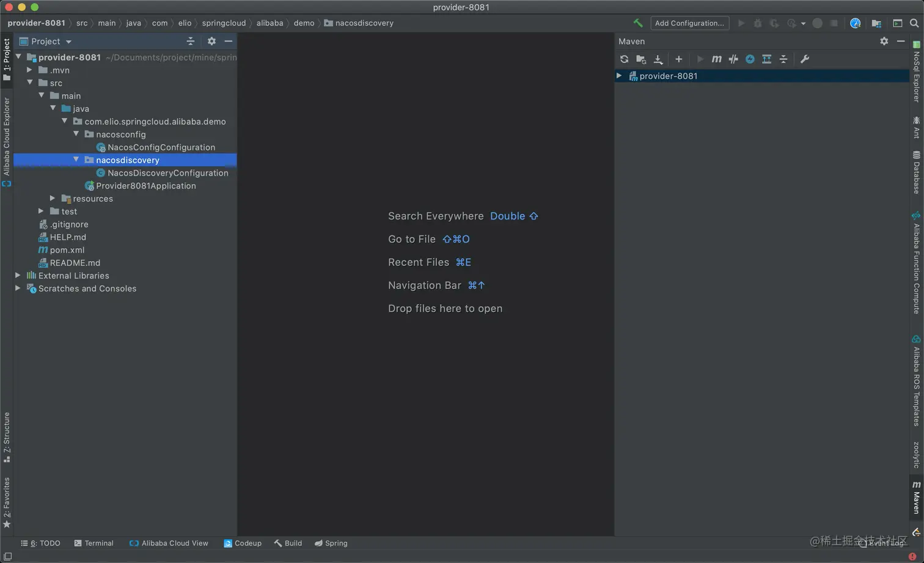The image size is (924, 563).
Task: Open the TODO tool window tab
Action: [40, 543]
